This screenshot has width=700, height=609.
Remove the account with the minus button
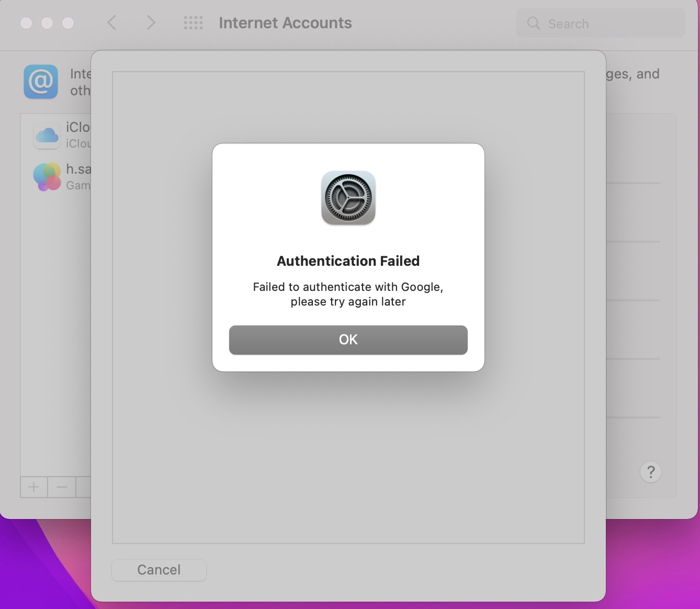(62, 487)
